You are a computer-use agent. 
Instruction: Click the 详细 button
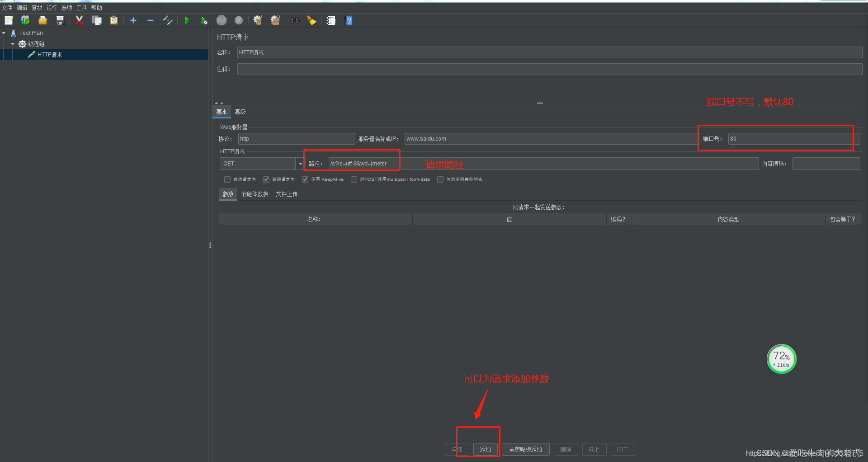point(457,449)
